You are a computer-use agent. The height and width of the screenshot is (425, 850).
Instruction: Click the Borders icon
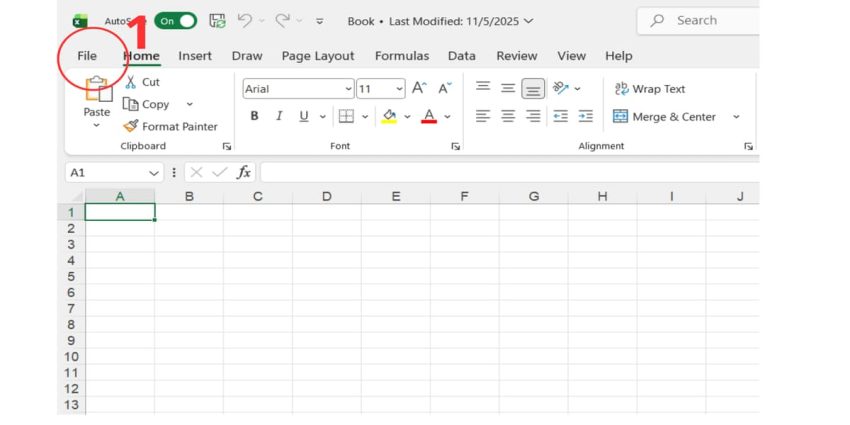346,116
